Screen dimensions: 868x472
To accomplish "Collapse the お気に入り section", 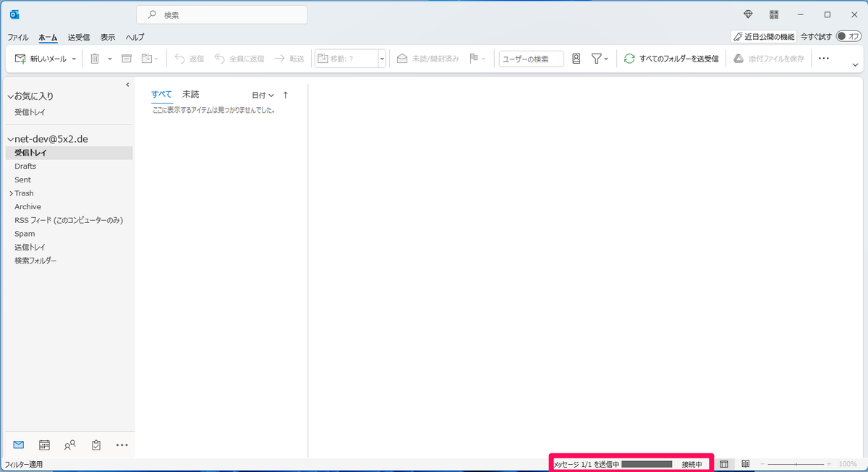I will coord(10,96).
